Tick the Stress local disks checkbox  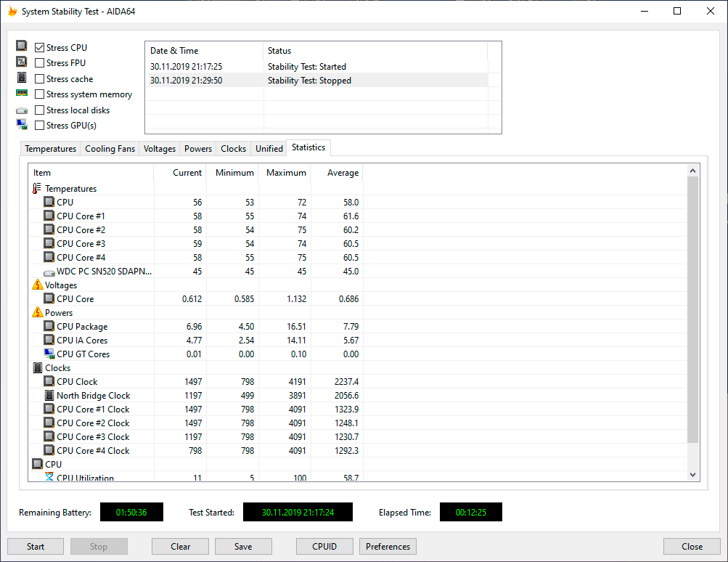[x=39, y=110]
